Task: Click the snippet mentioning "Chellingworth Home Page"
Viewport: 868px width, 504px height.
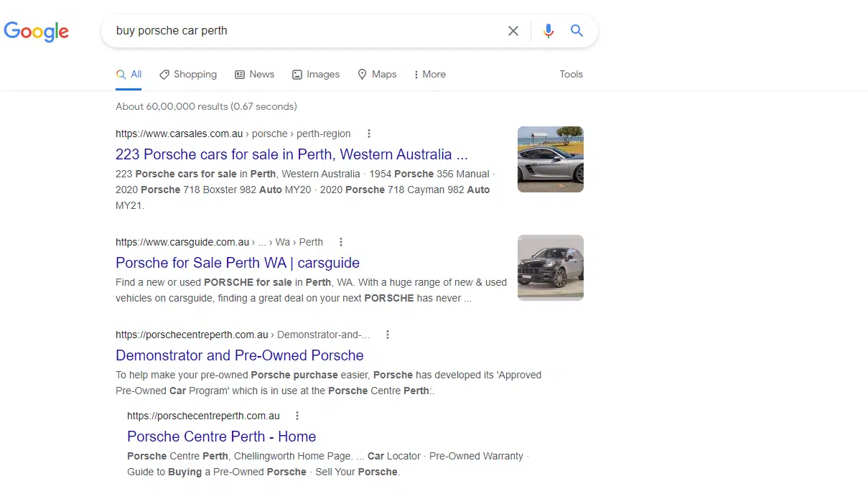Action: (327, 464)
